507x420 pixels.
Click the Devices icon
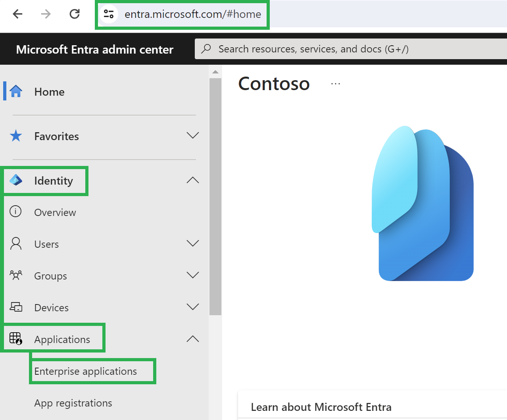[16, 307]
